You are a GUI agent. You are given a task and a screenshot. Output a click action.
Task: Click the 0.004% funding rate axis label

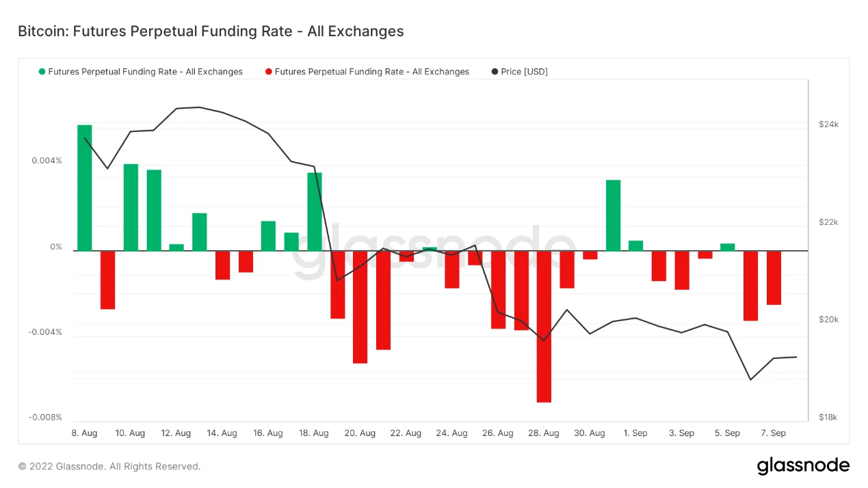(x=47, y=161)
